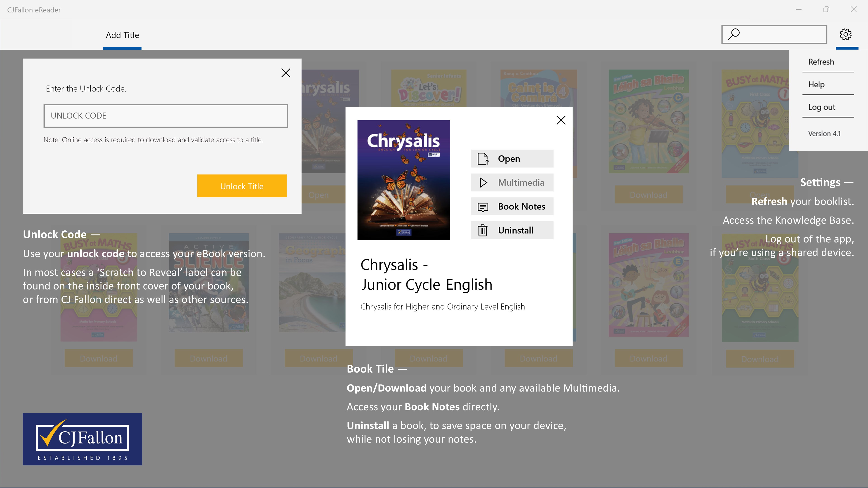The width and height of the screenshot is (868, 488).
Task: Click the Chrysalis cover thumbnail in popup
Action: [403, 180]
